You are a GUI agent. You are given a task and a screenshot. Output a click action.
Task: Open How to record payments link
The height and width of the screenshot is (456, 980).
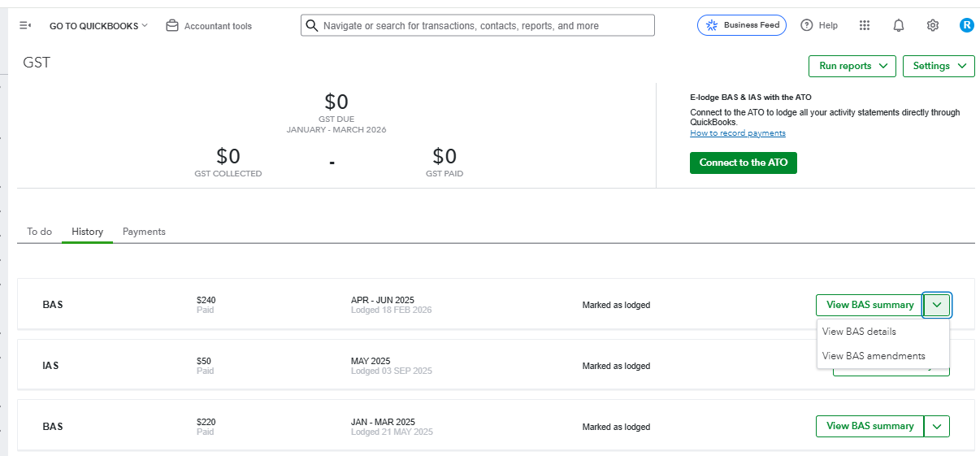[x=737, y=133]
